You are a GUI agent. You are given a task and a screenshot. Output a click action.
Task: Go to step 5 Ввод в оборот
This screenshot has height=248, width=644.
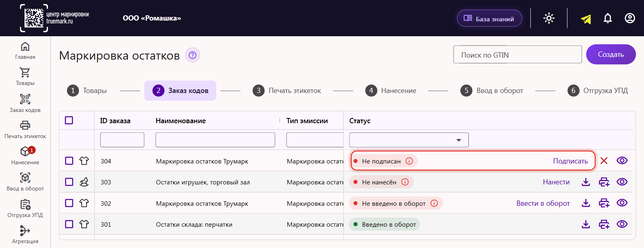pos(492,91)
